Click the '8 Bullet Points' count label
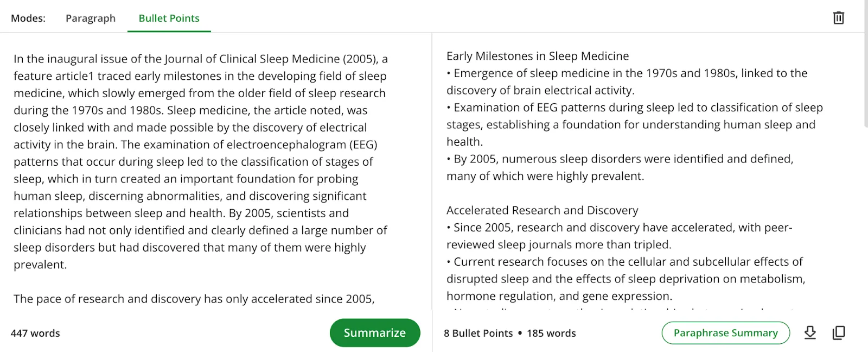The width and height of the screenshot is (868, 352). (478, 333)
